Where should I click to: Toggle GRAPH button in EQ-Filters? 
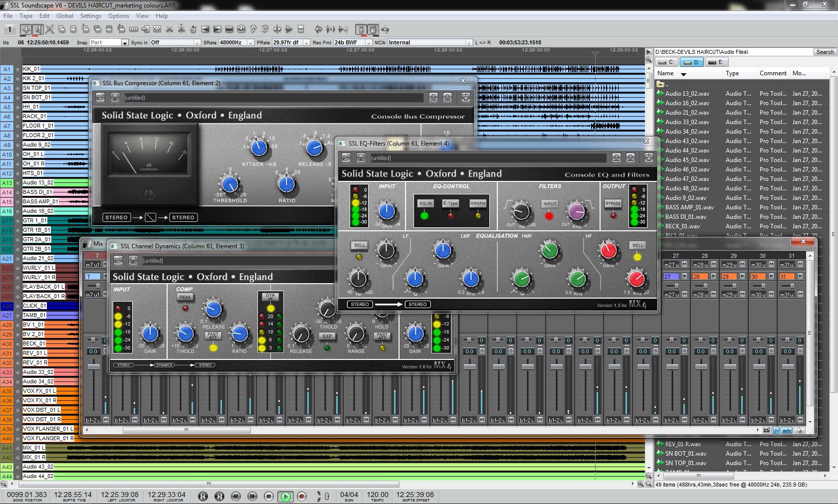point(477,203)
